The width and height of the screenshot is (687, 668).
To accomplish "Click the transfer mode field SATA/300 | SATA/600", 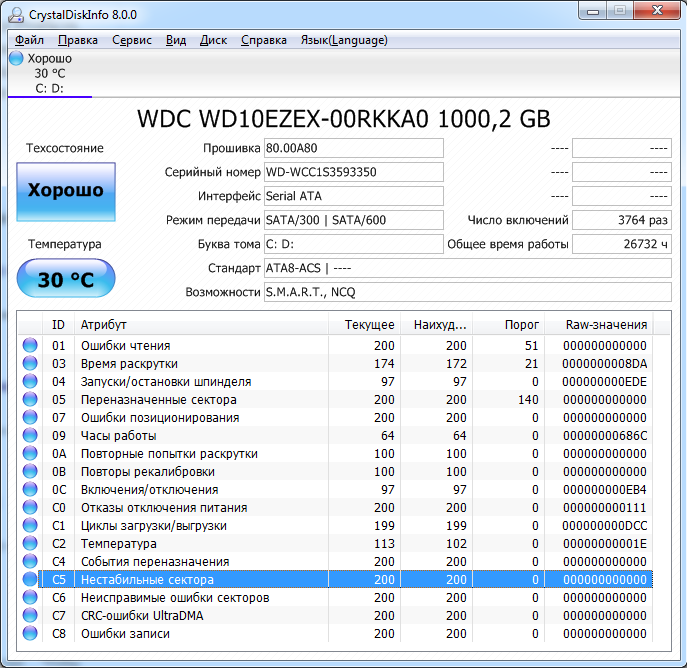I will pos(354,220).
